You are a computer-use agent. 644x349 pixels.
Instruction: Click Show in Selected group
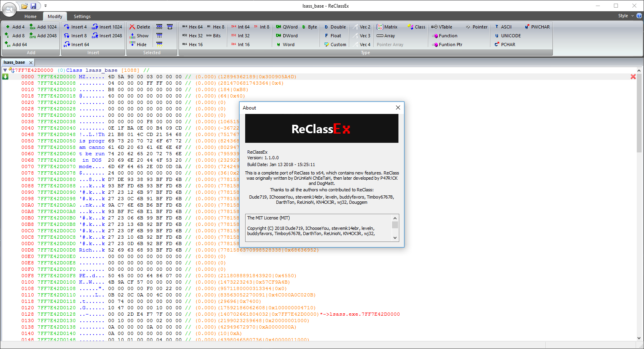click(x=139, y=36)
